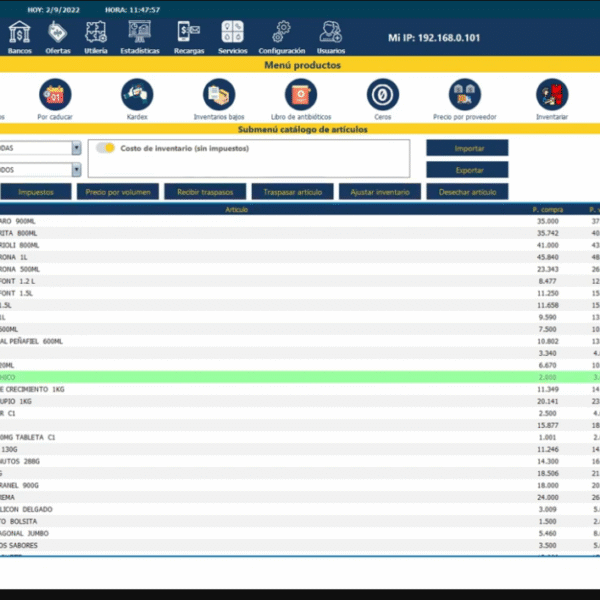600x600 pixels.
Task: Toggle Costo de inventario (sin impuestos) switch
Action: (105, 148)
